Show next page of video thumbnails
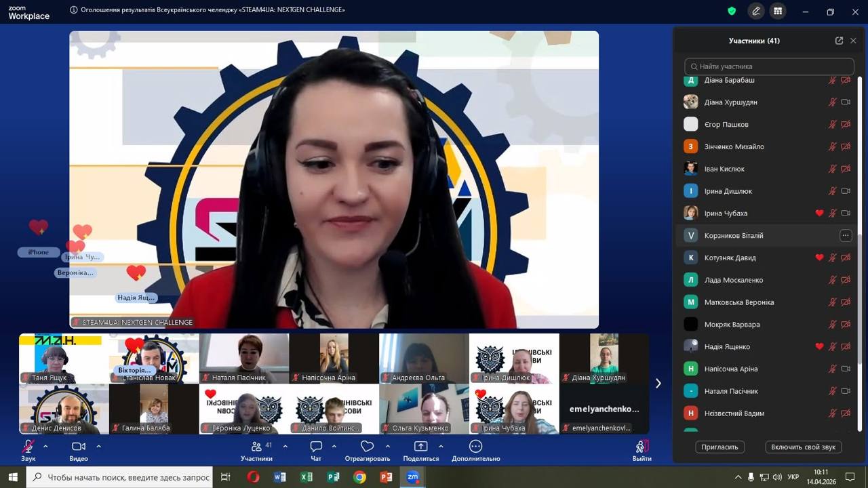The height and width of the screenshot is (488, 868). pyautogui.click(x=658, y=384)
